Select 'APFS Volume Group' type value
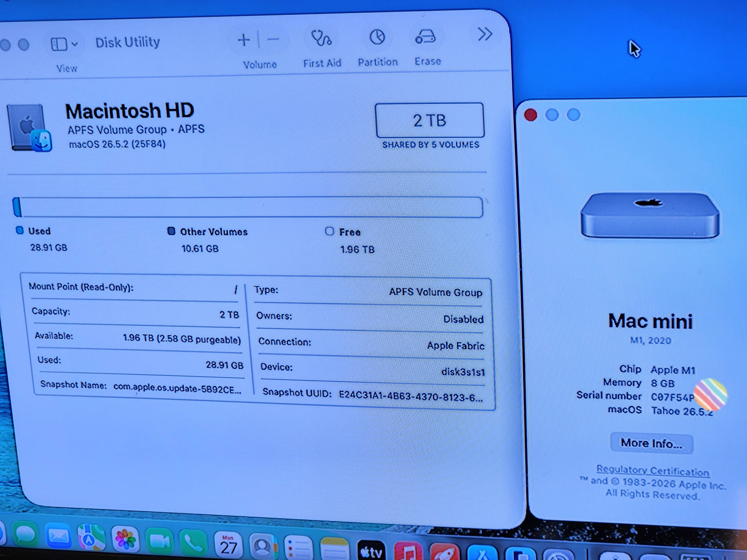747x560 pixels. [x=435, y=292]
